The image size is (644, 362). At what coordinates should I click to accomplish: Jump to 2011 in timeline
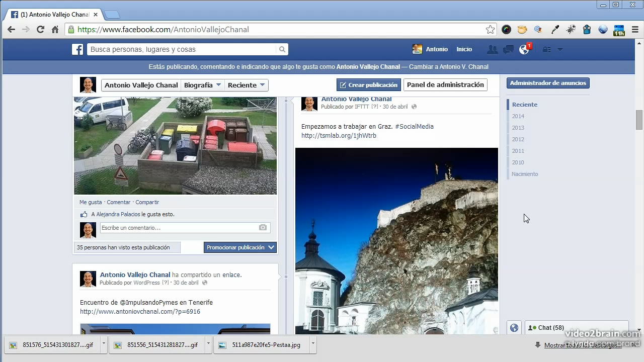[x=518, y=151]
